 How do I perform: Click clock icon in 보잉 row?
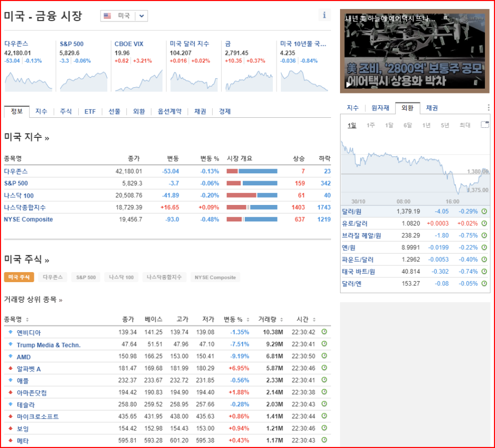(324, 428)
